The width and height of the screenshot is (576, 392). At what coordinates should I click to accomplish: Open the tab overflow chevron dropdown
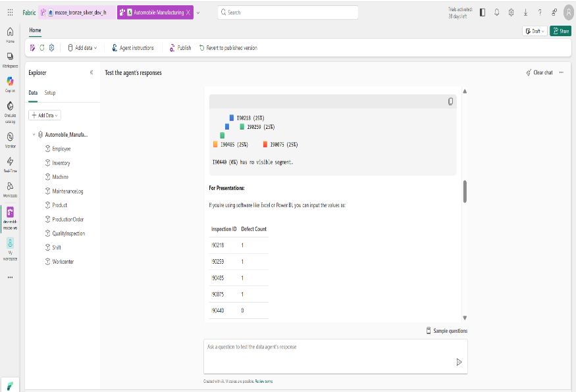[x=198, y=12]
